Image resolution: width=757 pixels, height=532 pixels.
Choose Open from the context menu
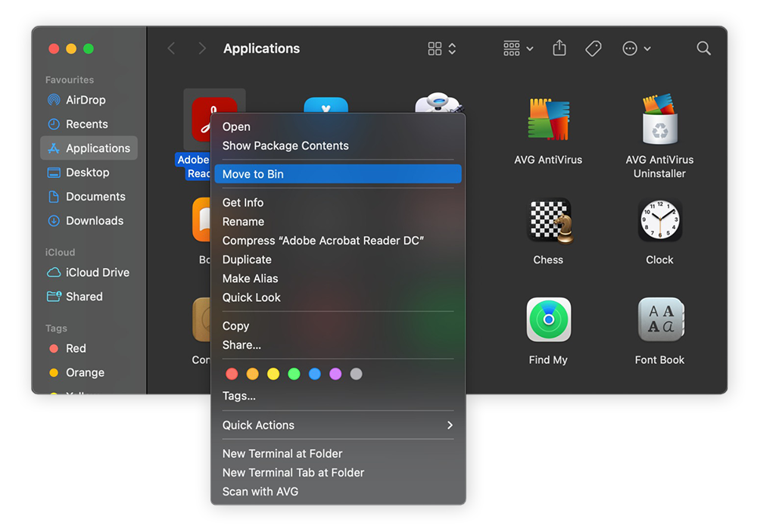pyautogui.click(x=338, y=126)
